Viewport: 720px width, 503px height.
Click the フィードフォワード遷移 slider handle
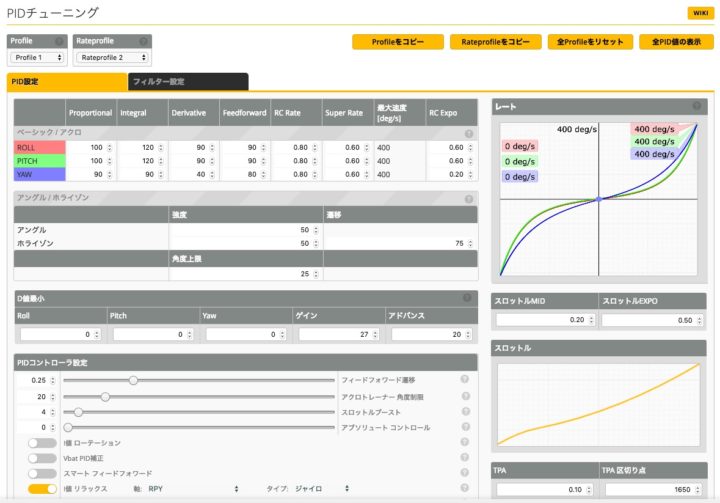coord(133,380)
